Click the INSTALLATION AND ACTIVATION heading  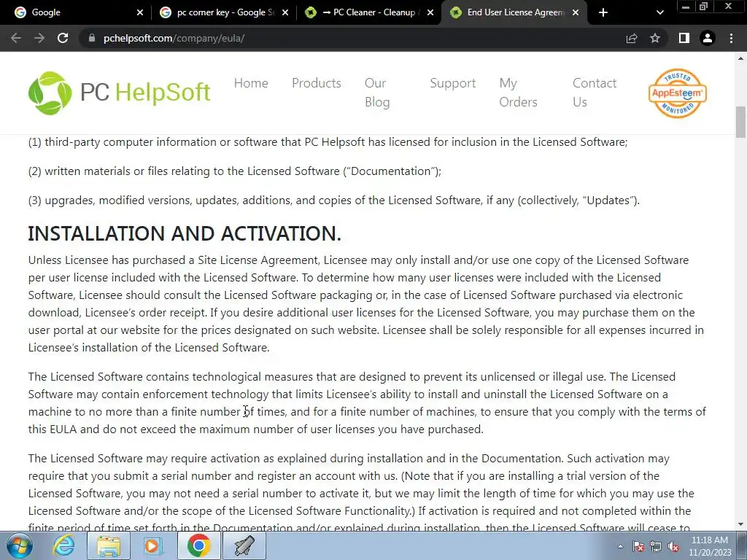point(185,233)
